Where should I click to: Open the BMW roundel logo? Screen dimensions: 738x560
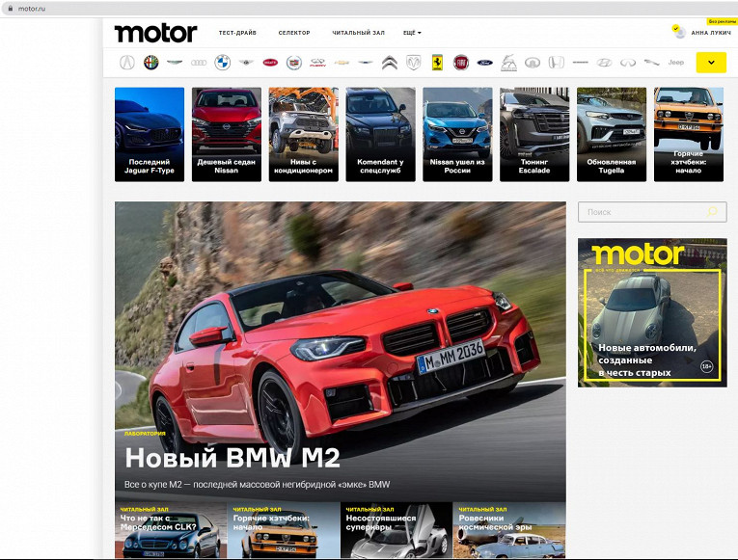222,62
